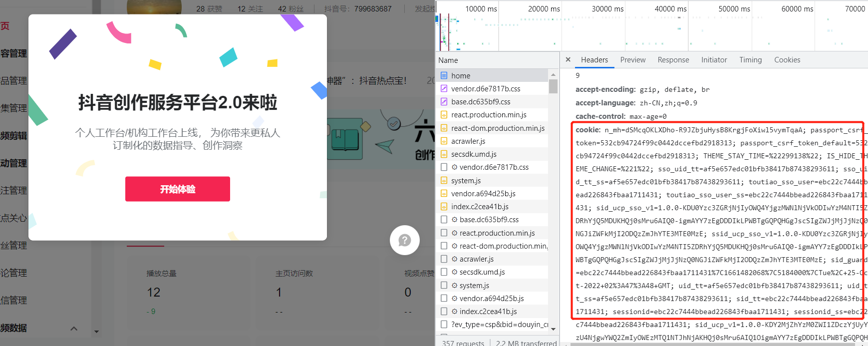This screenshot has height=346, width=868.
Task: Click the 30000 ms timeline marker
Action: [x=607, y=8]
